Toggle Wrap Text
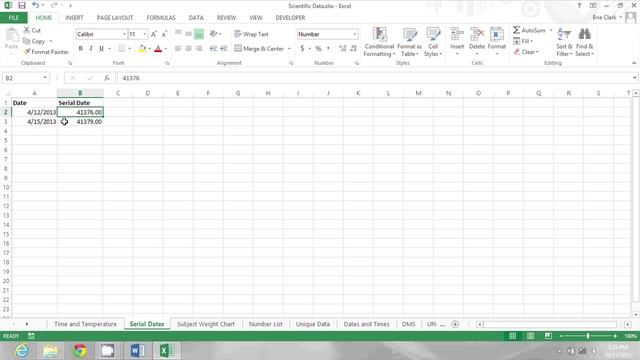The height and width of the screenshot is (360, 640). click(251, 34)
